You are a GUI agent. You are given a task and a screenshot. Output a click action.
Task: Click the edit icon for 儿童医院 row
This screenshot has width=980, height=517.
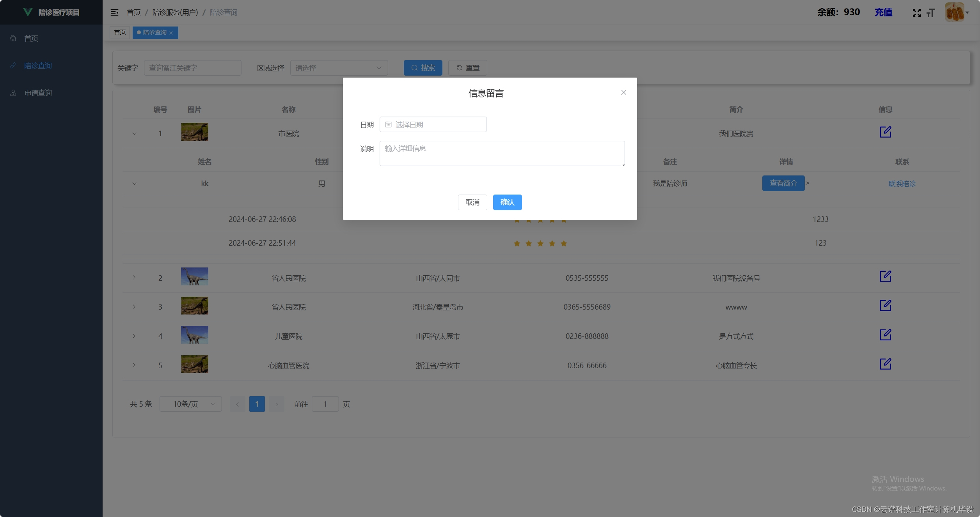pos(885,335)
